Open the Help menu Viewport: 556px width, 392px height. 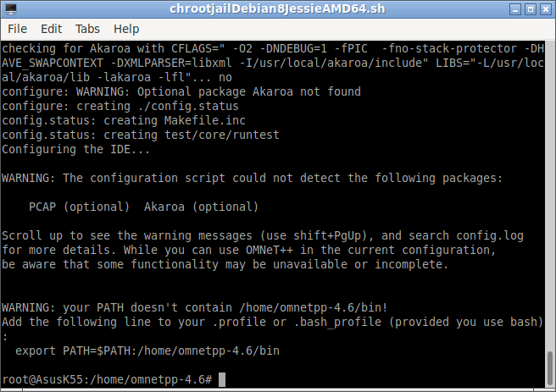click(126, 29)
